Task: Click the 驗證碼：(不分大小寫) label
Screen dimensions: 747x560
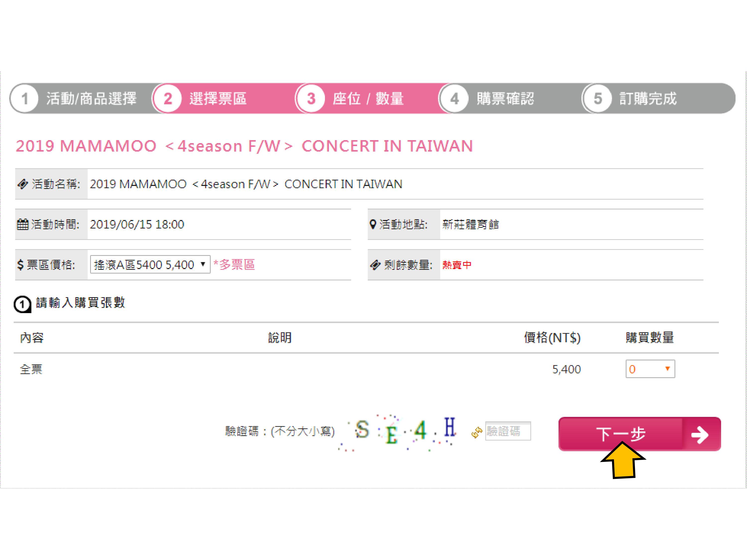Action: pyautogui.click(x=280, y=431)
